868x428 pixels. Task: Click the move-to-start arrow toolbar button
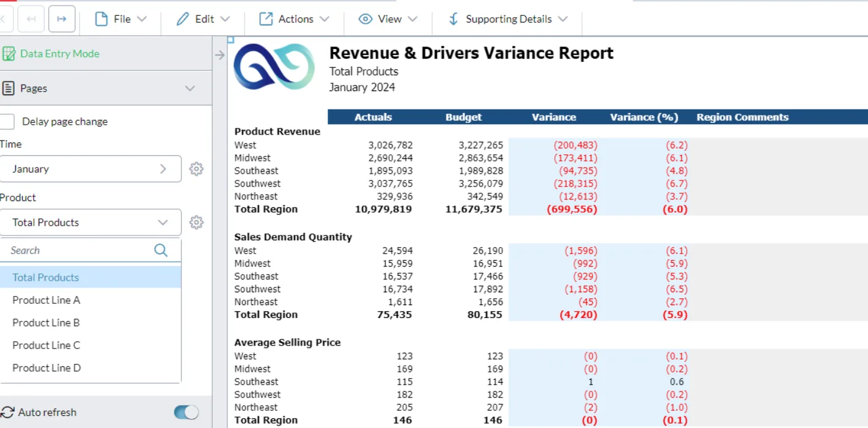click(x=31, y=19)
